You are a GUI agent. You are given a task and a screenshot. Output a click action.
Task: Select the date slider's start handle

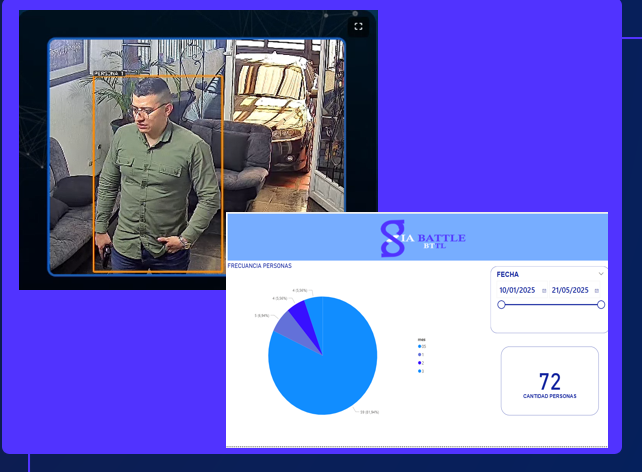[501, 305]
